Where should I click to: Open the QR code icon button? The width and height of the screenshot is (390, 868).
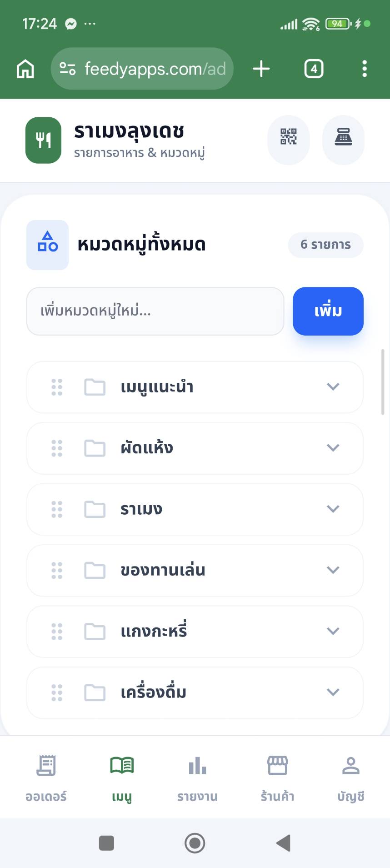[289, 136]
